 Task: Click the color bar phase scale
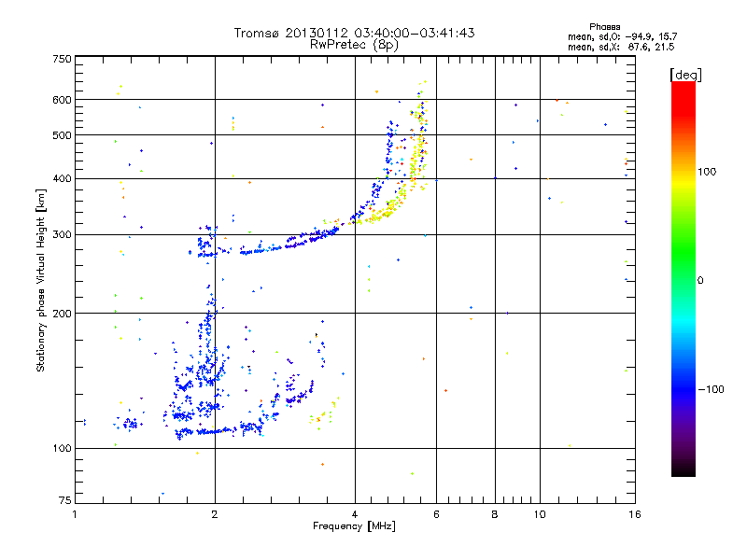[x=684, y=278]
